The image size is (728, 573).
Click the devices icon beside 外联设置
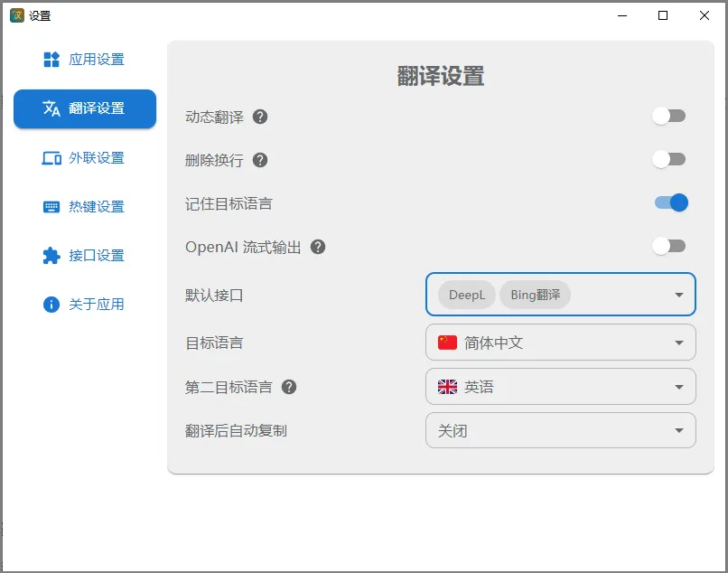pos(51,158)
